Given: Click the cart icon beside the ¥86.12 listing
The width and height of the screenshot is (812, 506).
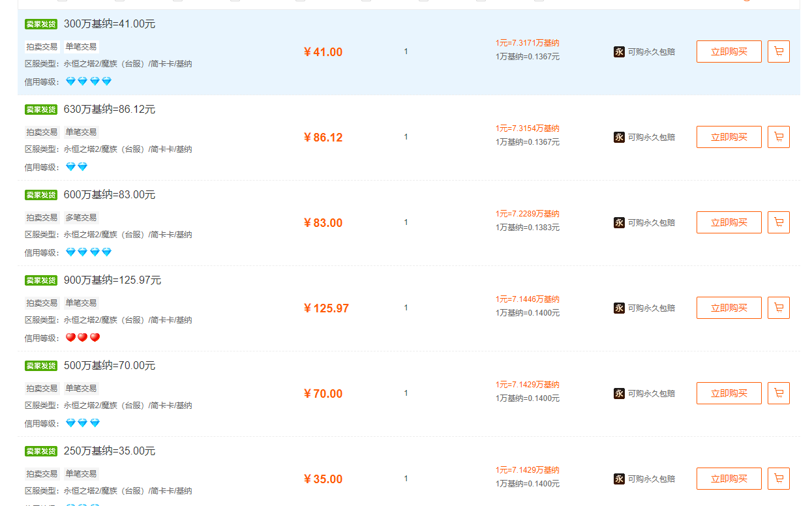Looking at the screenshot, I should [x=779, y=137].
